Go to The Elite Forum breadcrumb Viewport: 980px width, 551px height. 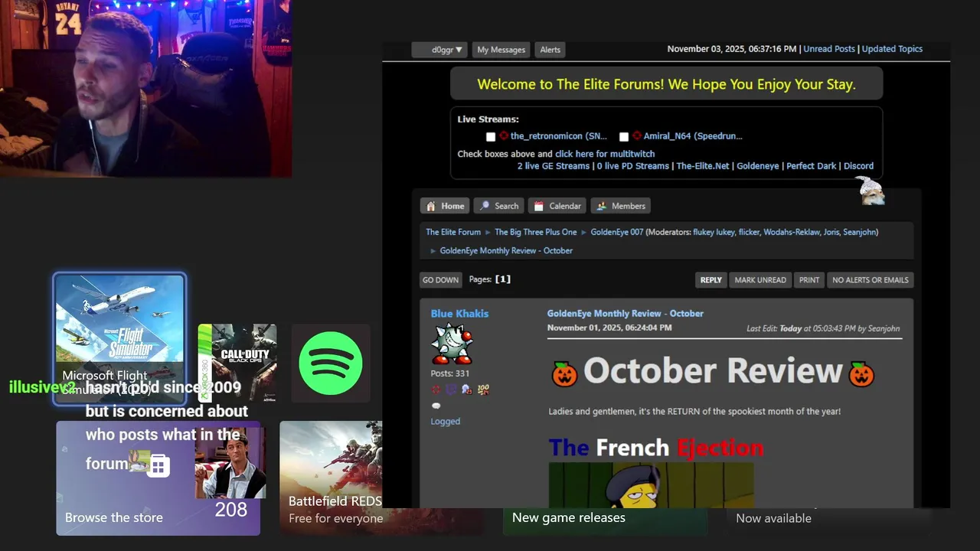coord(453,232)
